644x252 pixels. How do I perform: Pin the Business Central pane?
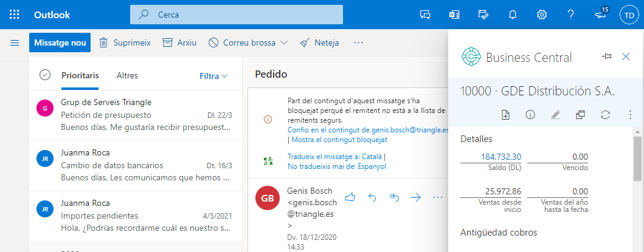(606, 56)
